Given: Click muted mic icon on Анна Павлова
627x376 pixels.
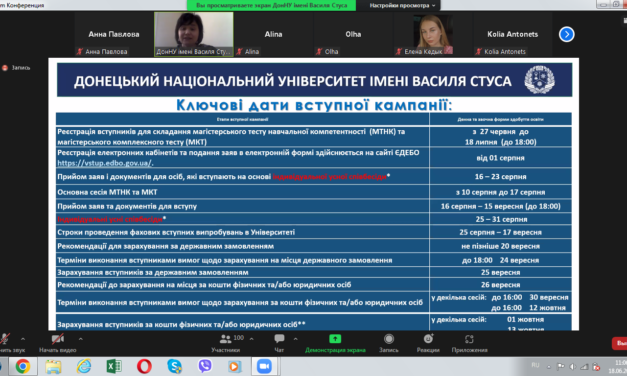Looking at the screenshot, I should pos(80,51).
